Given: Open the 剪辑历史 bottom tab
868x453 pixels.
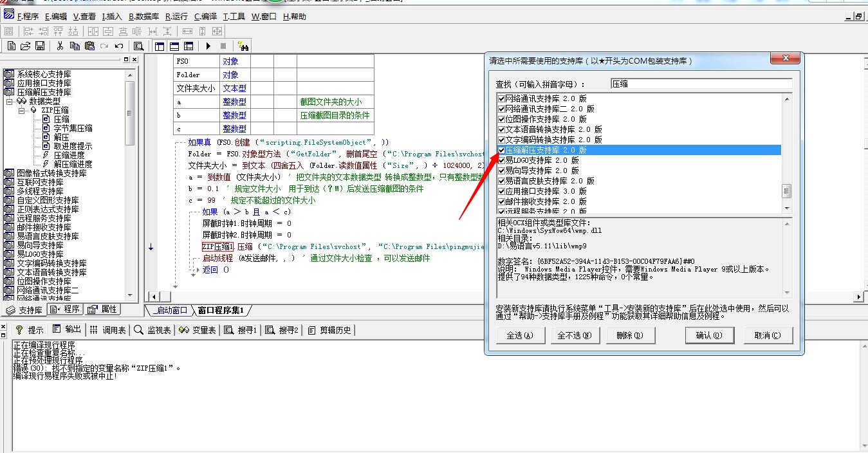Looking at the screenshot, I should tap(330, 330).
